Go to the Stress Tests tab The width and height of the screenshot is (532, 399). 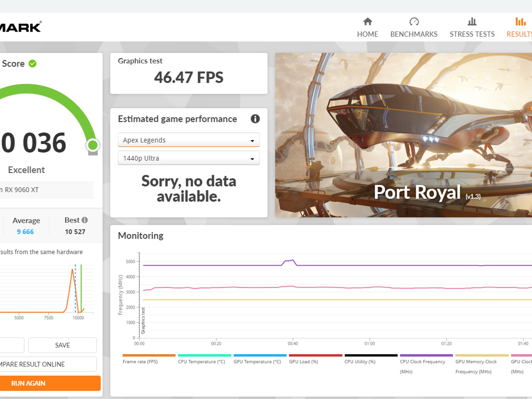(472, 28)
